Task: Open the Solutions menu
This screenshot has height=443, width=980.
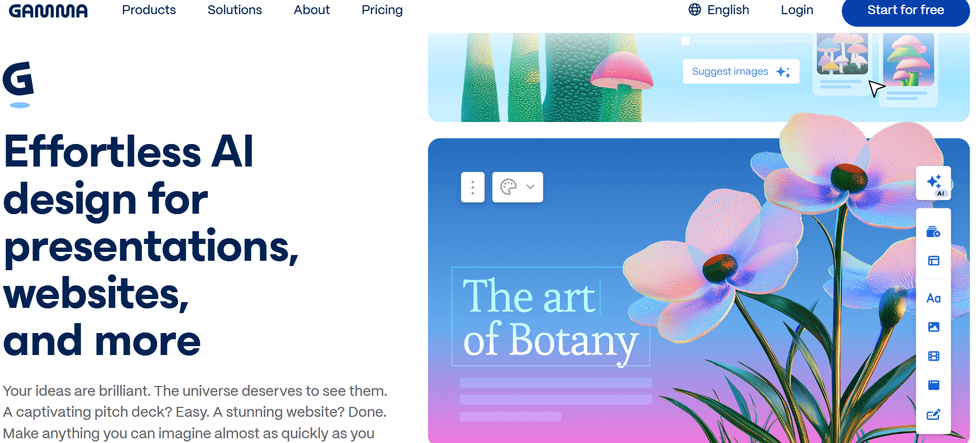Action: coord(234,10)
